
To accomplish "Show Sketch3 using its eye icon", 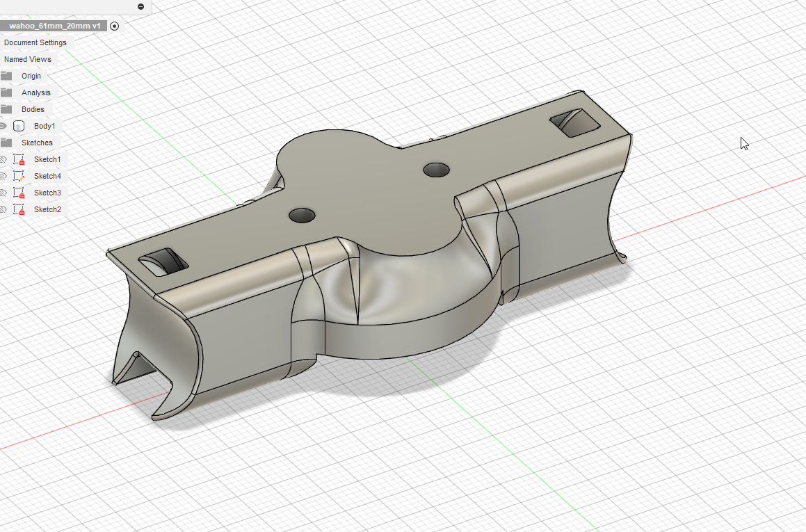I will coord(3,193).
